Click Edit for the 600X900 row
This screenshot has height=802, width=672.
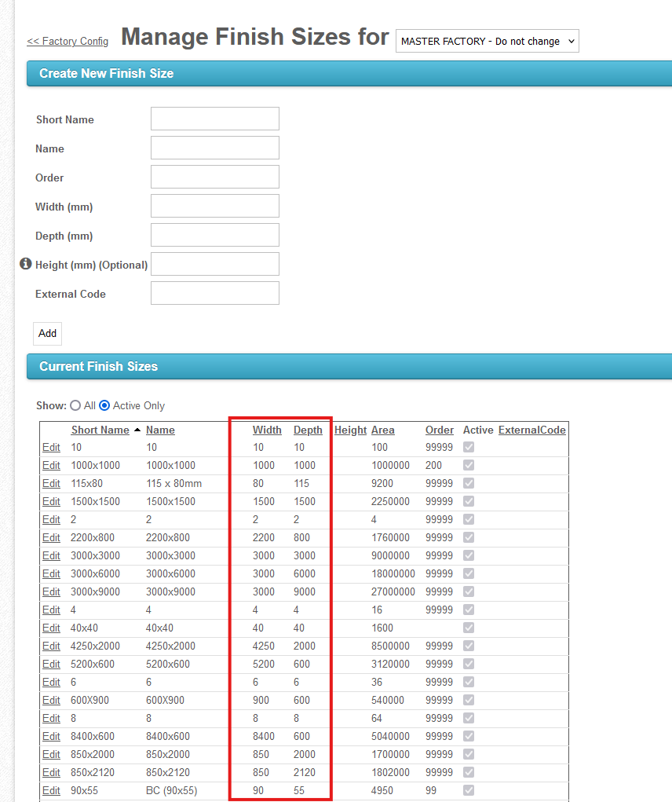coord(51,700)
